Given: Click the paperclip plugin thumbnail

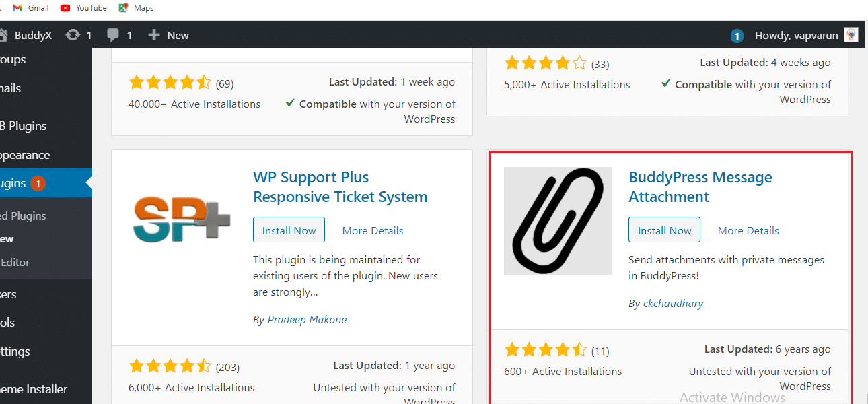Looking at the screenshot, I should [x=557, y=221].
